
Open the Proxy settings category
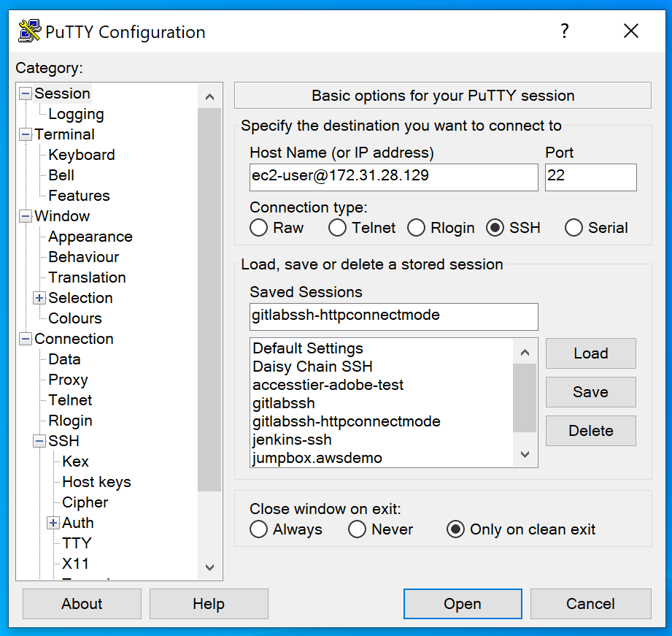click(x=68, y=380)
